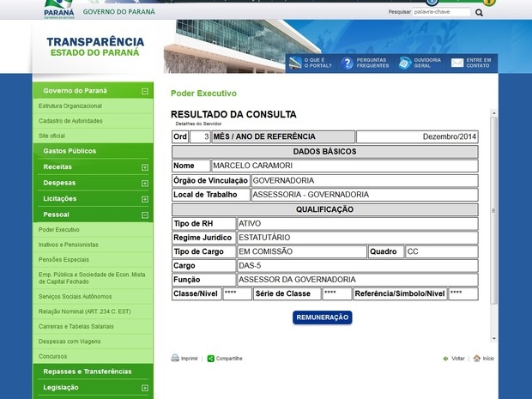Collapse the Governo do Paraná section

point(145,91)
